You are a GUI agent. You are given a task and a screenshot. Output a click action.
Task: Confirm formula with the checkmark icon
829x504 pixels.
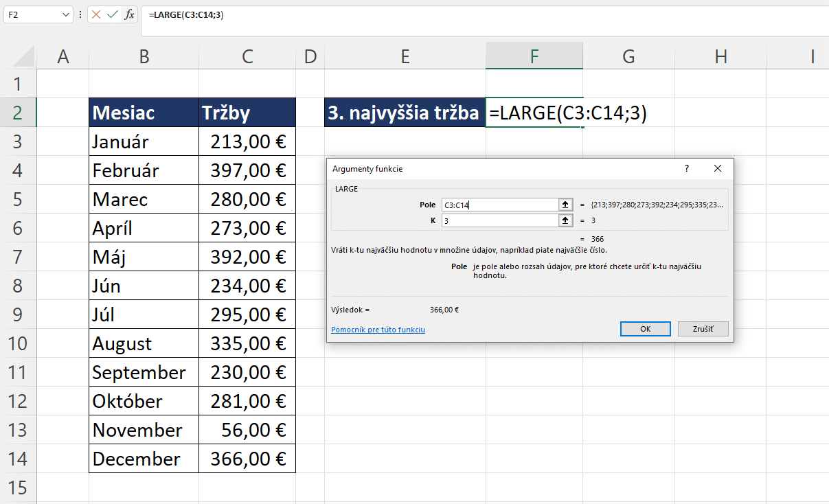tap(113, 14)
